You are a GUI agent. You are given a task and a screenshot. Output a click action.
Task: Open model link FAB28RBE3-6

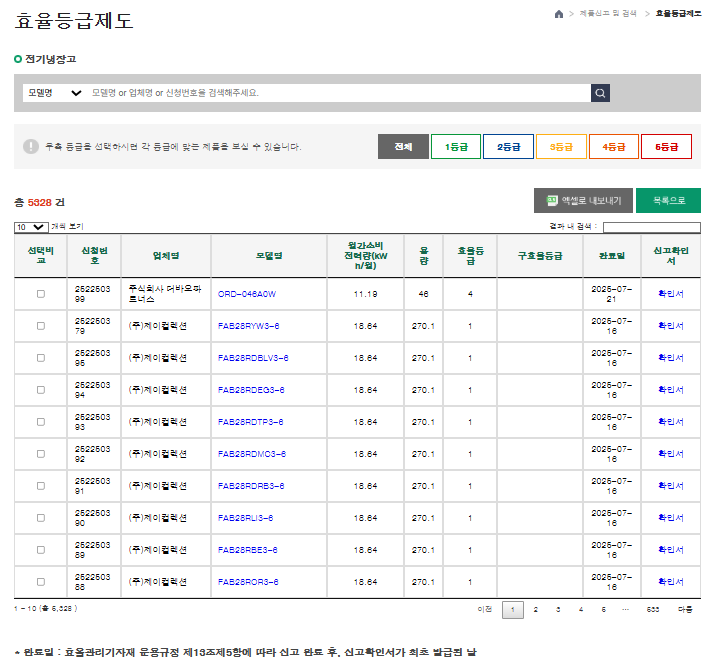248,550
